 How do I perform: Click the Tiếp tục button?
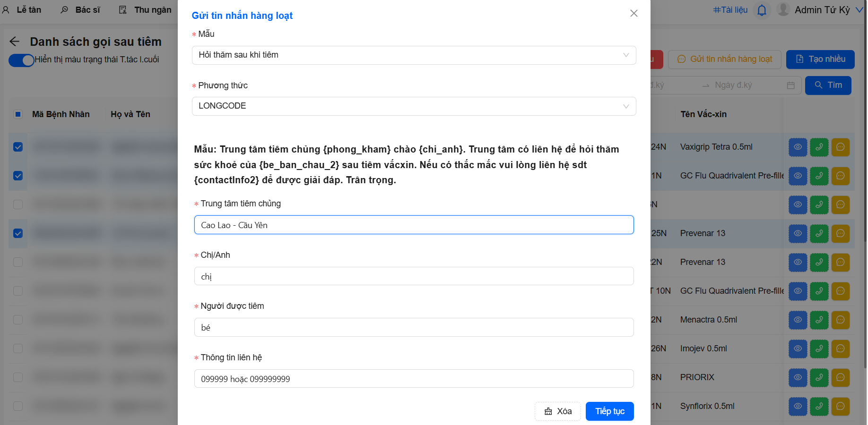[609, 411]
